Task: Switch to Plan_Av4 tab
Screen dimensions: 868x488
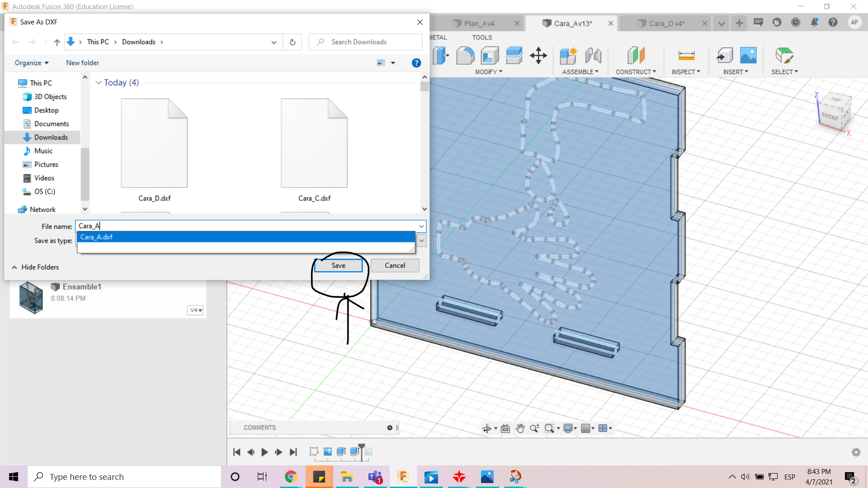Action: click(477, 23)
